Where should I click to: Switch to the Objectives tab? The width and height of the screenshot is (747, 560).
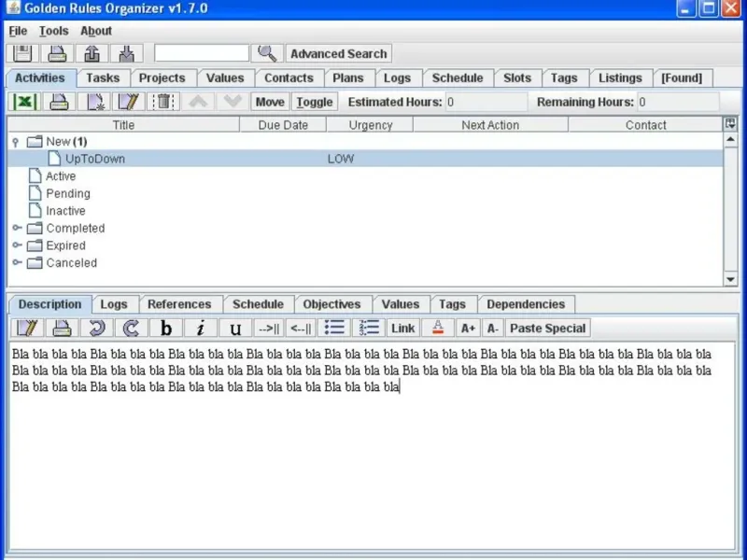(x=332, y=304)
